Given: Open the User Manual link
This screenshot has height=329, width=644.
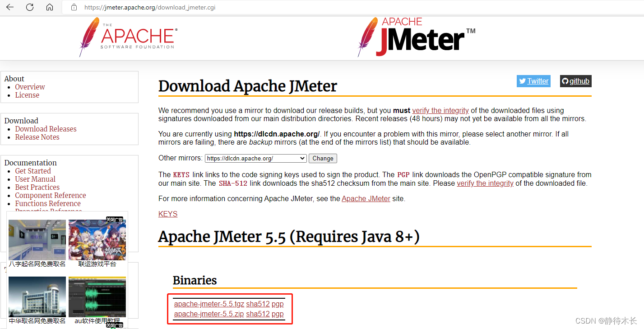Looking at the screenshot, I should click(x=35, y=179).
